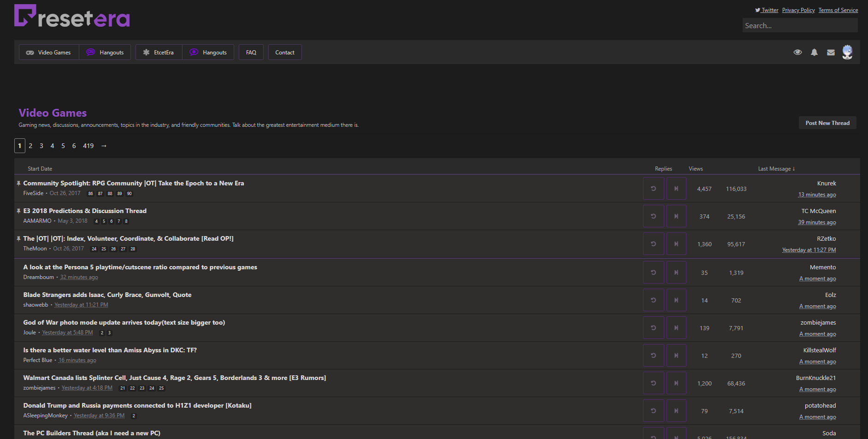The image size is (868, 439).
Task: Open the notifications bell icon
Action: point(815,52)
